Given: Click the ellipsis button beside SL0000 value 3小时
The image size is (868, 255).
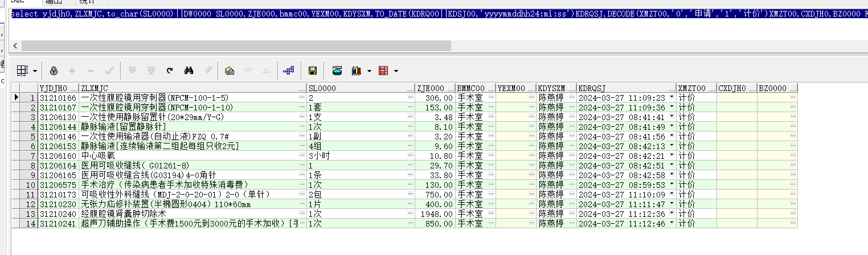Looking at the screenshot, I should [410, 156].
